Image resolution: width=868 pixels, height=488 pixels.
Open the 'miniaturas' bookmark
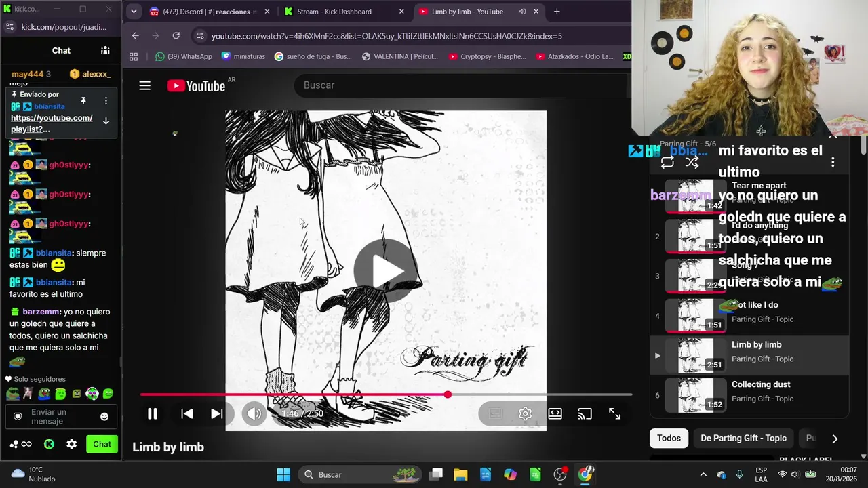pyautogui.click(x=243, y=56)
